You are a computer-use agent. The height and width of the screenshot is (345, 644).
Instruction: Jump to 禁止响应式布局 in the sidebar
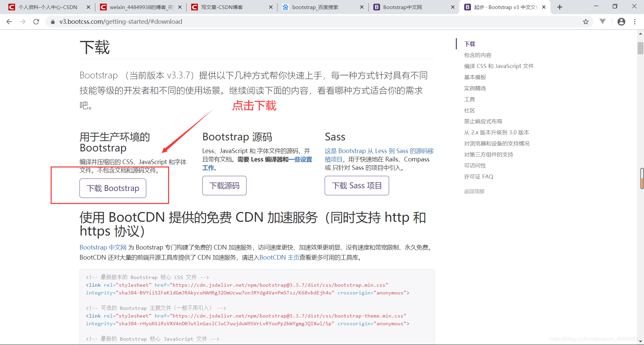[483, 121]
